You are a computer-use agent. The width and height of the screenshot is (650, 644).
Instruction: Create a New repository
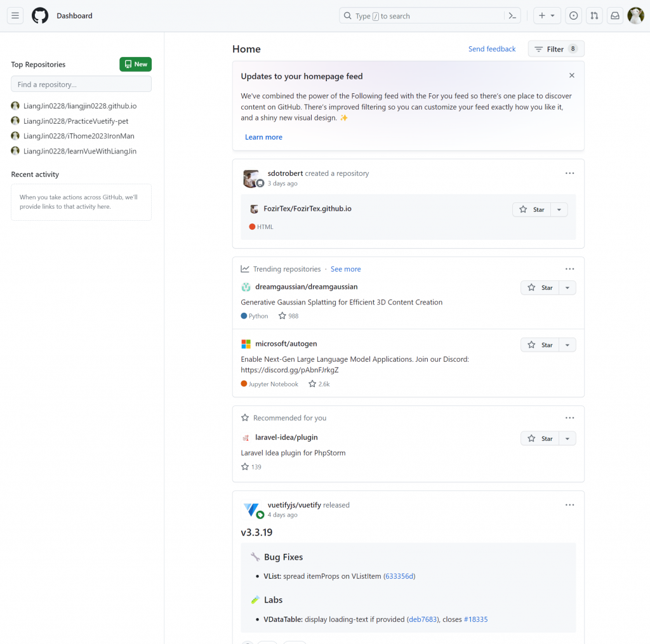136,64
